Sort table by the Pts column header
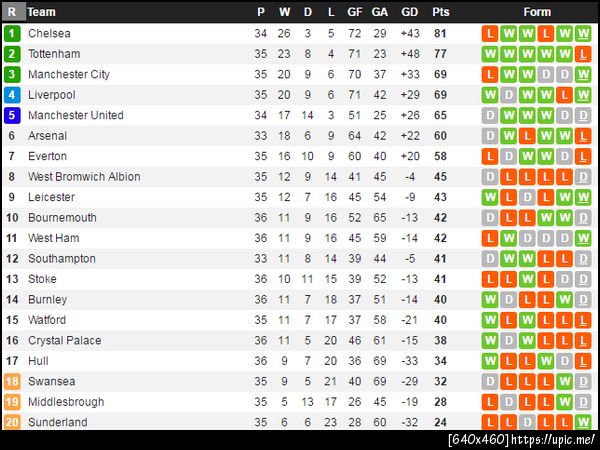600x450 pixels. (x=441, y=12)
